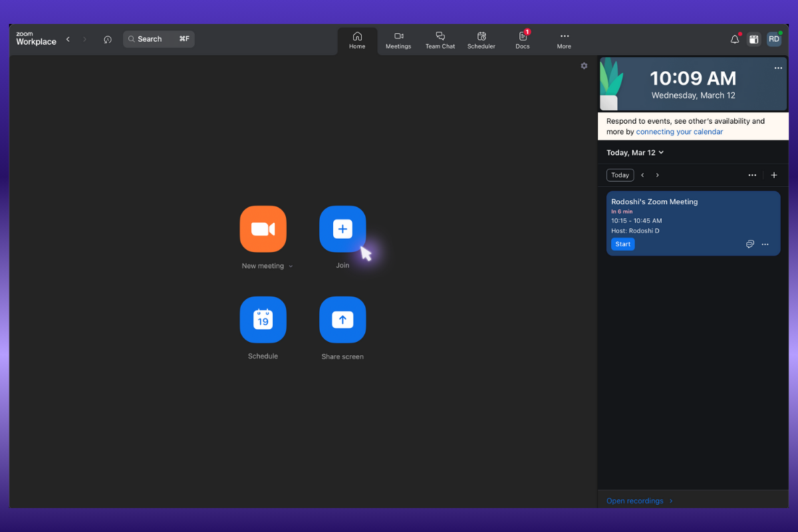Switch to the Home tab

tap(357, 40)
